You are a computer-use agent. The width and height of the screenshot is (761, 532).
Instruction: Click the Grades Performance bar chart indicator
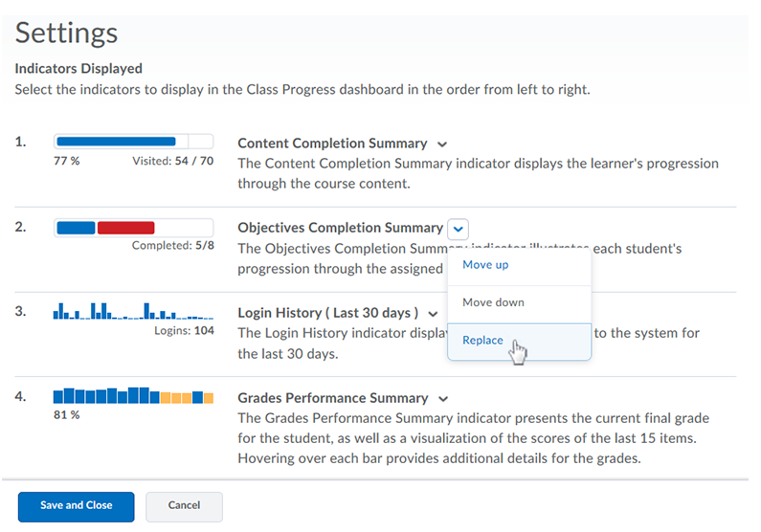[x=133, y=396]
